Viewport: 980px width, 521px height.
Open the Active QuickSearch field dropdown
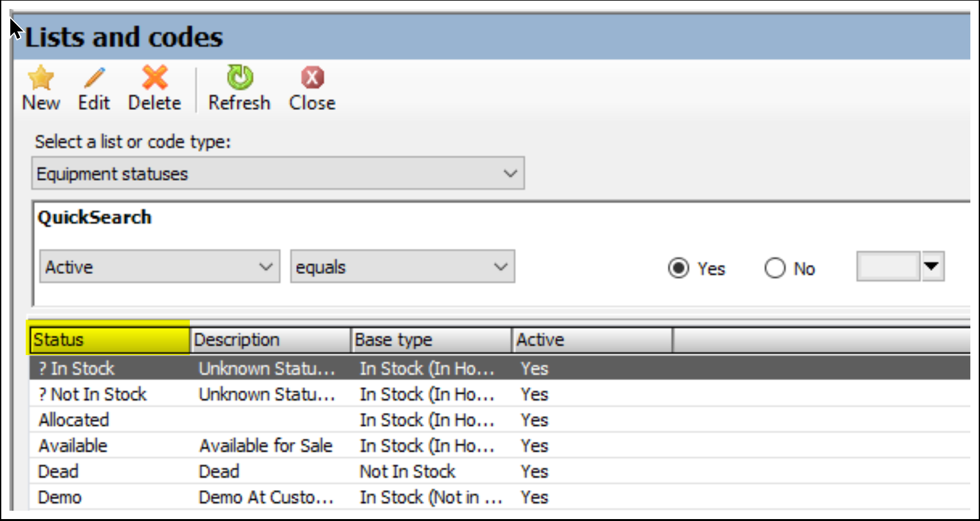pyautogui.click(x=160, y=266)
